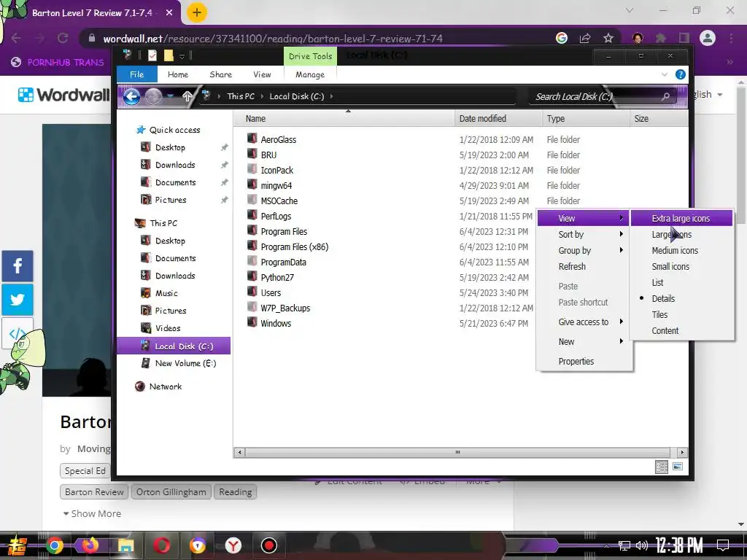Image resolution: width=747 pixels, height=560 pixels.
Task: Click Refresh in context menu
Action: (x=572, y=267)
